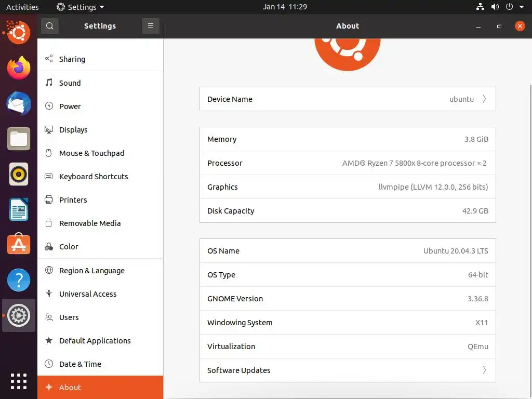
Task: Open Date & Time settings
Action: (100, 364)
